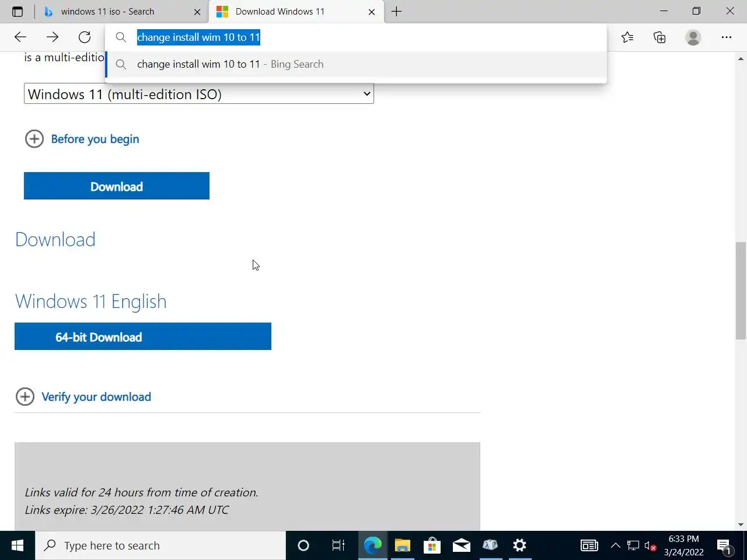The image size is (747, 560).
Task: Click the address bar search text
Action: coord(198,37)
